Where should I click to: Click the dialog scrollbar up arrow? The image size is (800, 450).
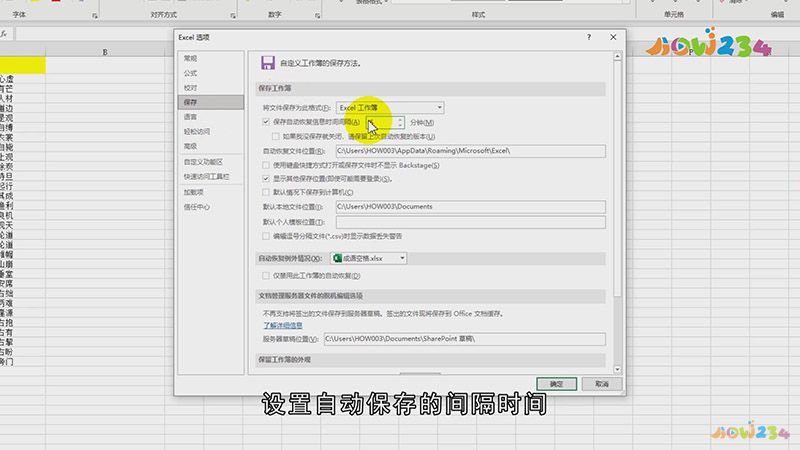click(x=617, y=56)
